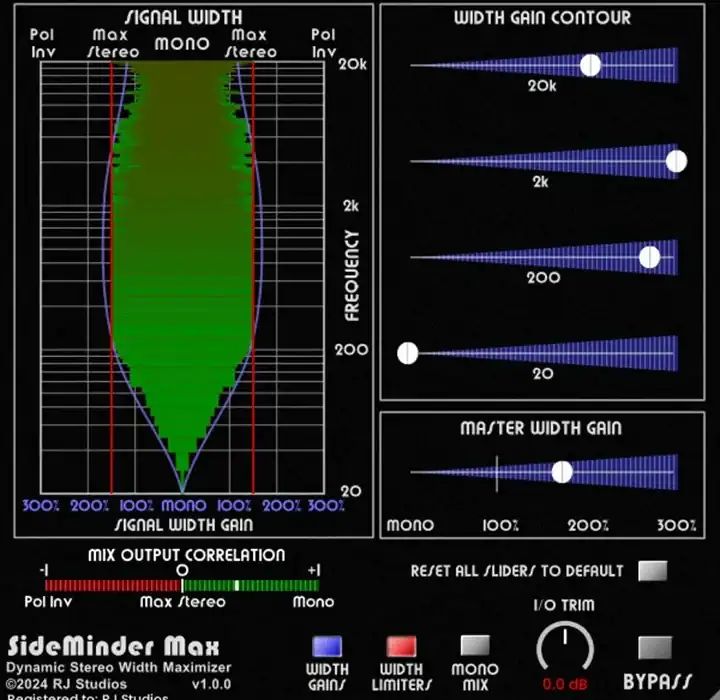Click the Signal Width Gain label
720x700 pixels.
pos(184,525)
